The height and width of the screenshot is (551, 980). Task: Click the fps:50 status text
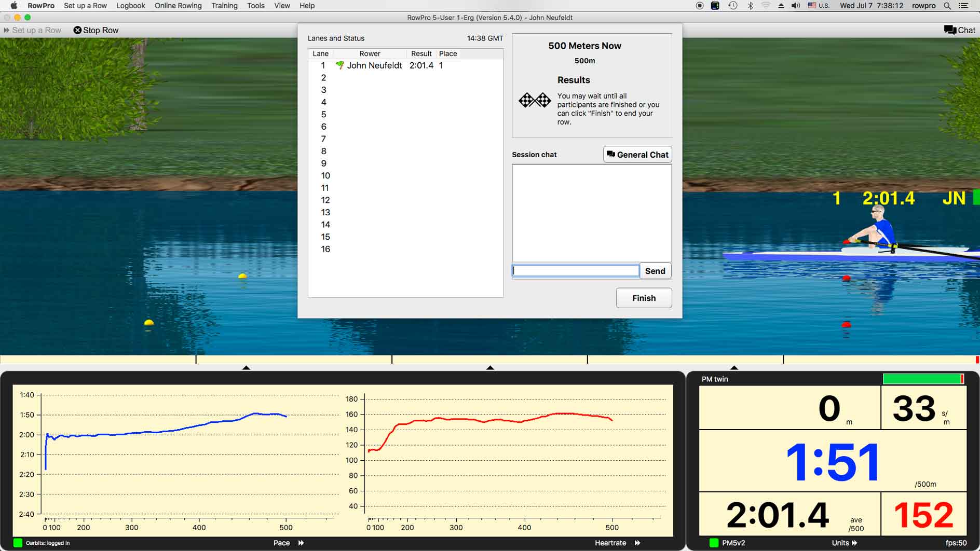point(956,543)
